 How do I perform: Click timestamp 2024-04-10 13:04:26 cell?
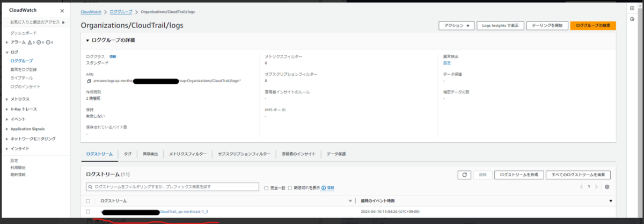[x=390, y=212]
